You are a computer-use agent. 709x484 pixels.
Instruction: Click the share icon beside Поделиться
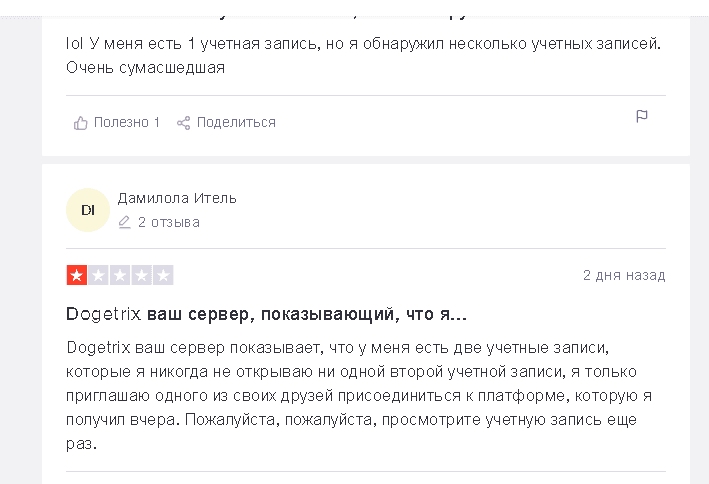pyautogui.click(x=184, y=123)
